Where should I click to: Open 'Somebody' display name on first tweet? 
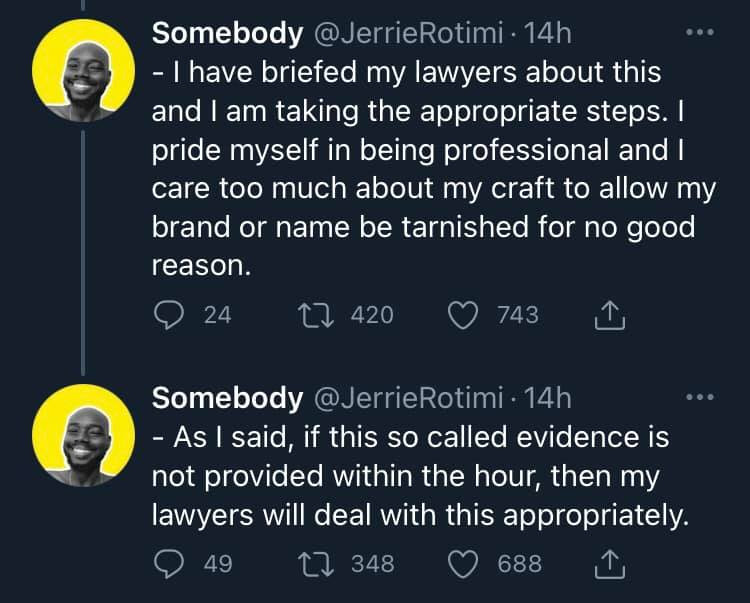[x=226, y=33]
